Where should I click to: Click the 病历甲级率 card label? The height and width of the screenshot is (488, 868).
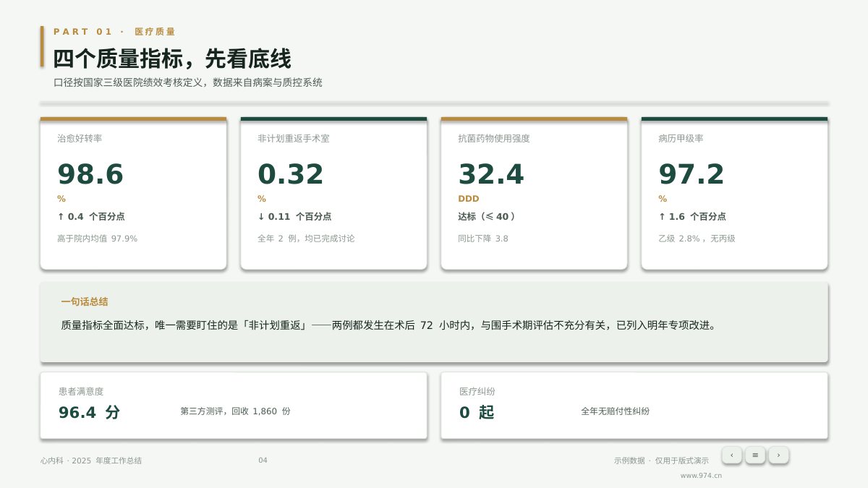click(x=681, y=138)
